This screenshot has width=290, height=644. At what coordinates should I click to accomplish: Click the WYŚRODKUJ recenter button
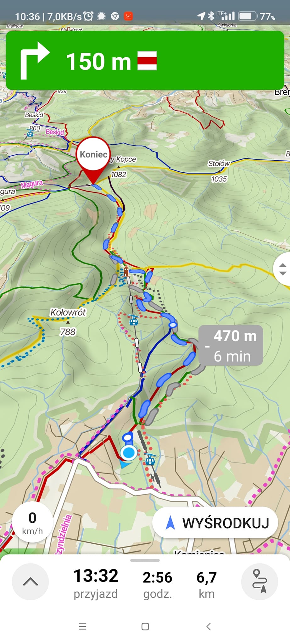[x=215, y=523]
